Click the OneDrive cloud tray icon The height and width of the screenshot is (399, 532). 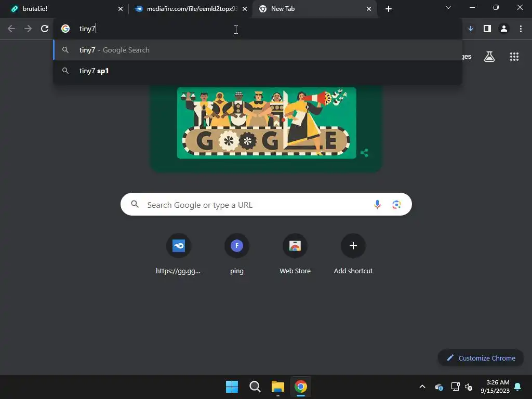[438, 387]
